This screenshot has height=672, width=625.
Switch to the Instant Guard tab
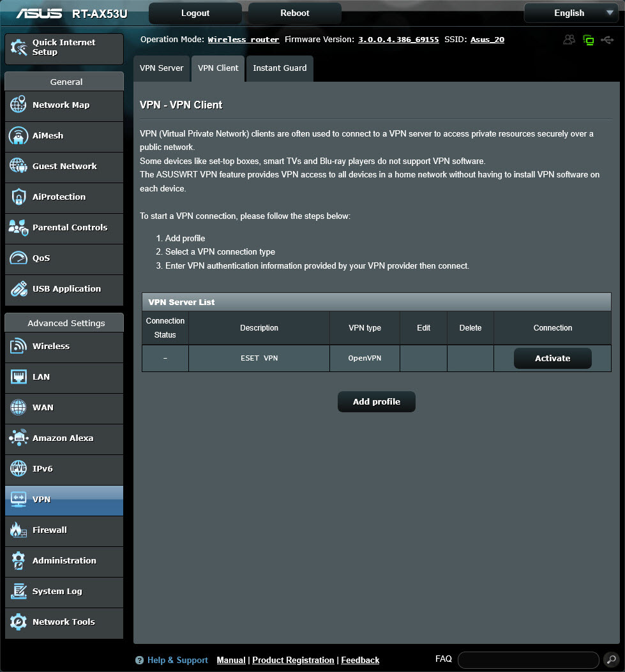click(x=280, y=68)
